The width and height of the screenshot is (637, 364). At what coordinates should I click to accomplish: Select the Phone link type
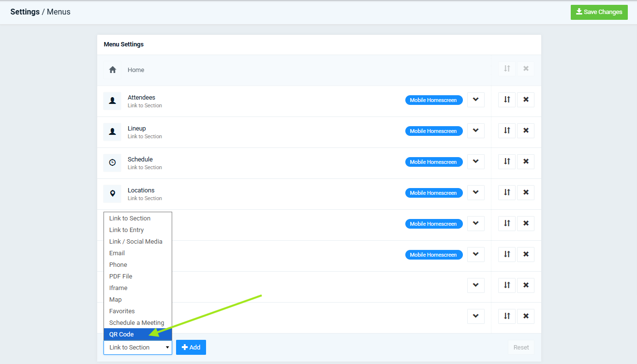point(138,265)
